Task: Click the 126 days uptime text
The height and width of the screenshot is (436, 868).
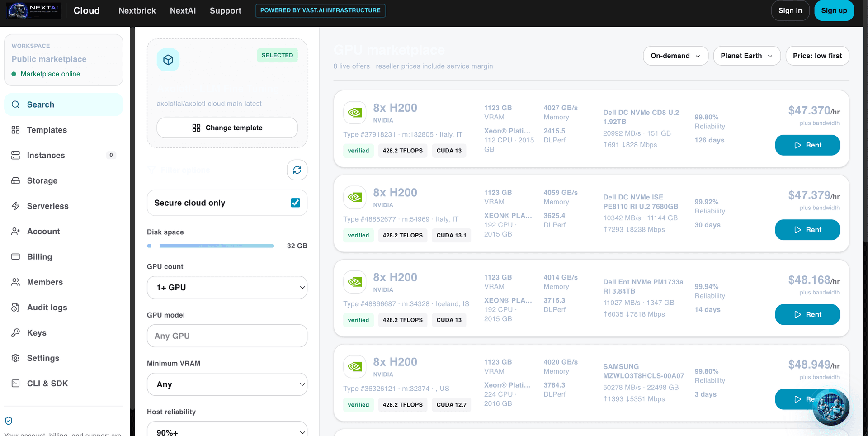Action: point(709,140)
